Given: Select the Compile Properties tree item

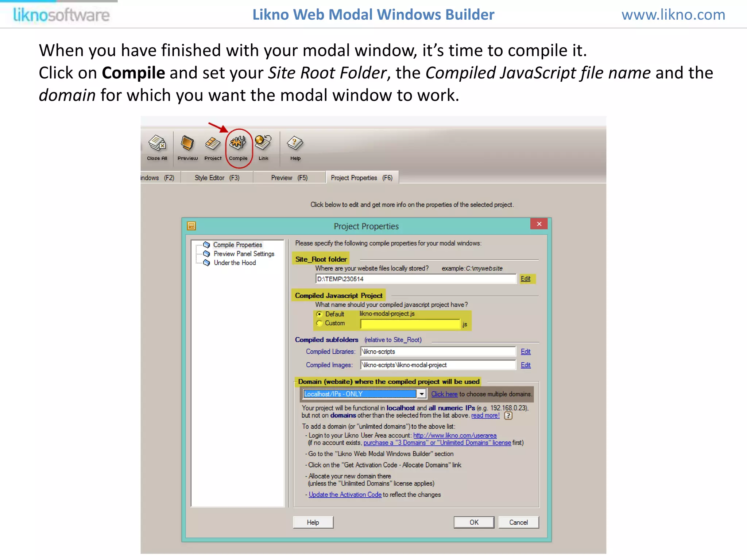Looking at the screenshot, I should [237, 245].
